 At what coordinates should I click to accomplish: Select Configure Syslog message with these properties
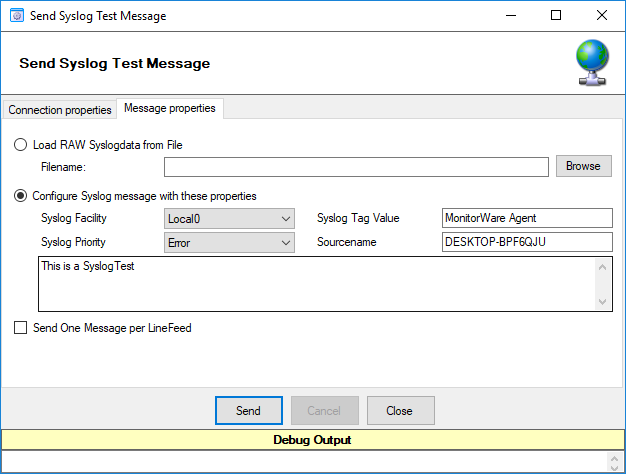[20, 196]
